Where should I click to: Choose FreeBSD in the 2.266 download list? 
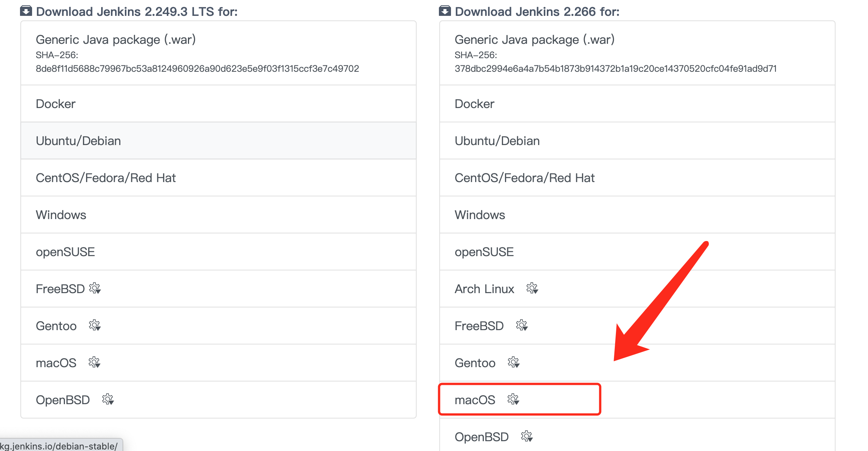pos(637,326)
